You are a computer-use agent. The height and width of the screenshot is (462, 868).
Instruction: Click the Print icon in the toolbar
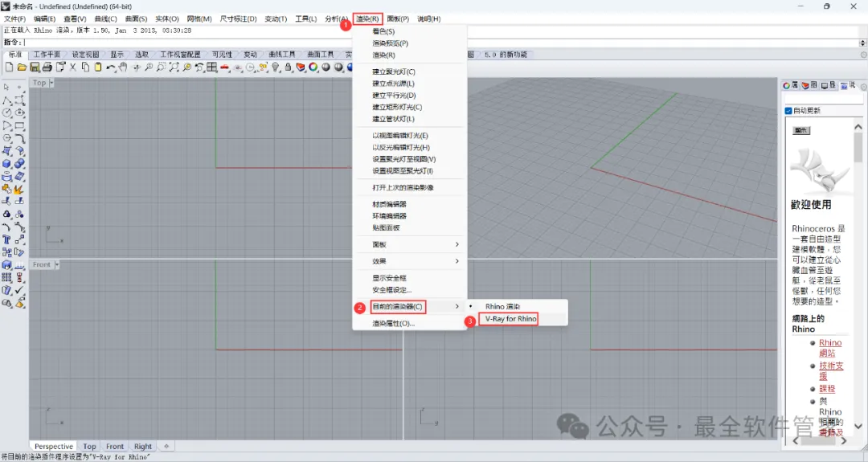point(47,67)
